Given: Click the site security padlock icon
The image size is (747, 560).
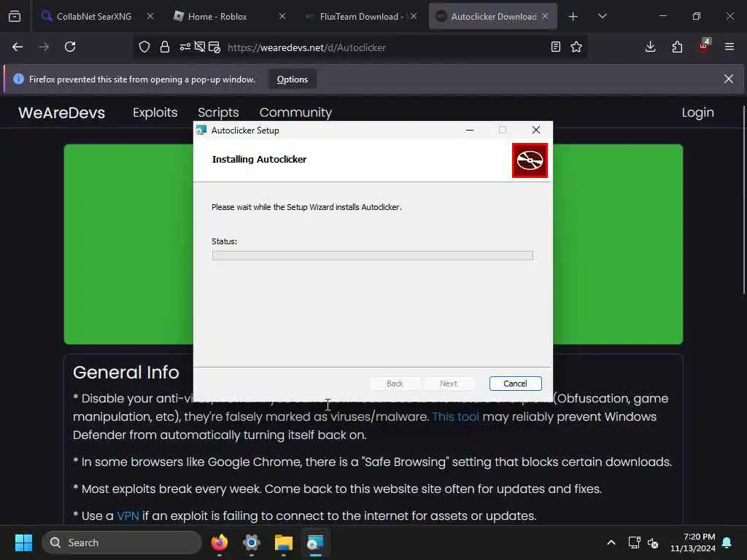Looking at the screenshot, I should pos(165,47).
